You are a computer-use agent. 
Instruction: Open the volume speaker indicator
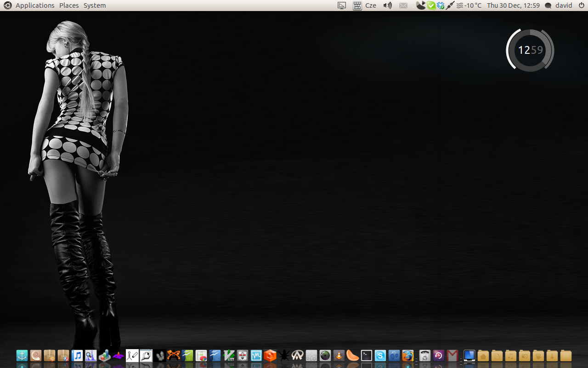pos(388,6)
